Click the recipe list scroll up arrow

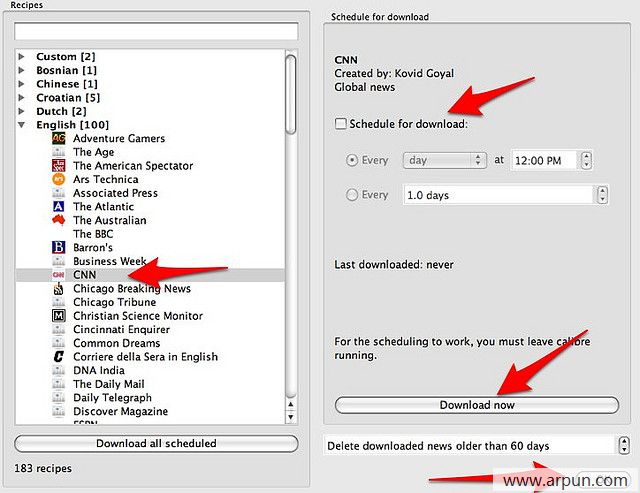pyautogui.click(x=291, y=404)
